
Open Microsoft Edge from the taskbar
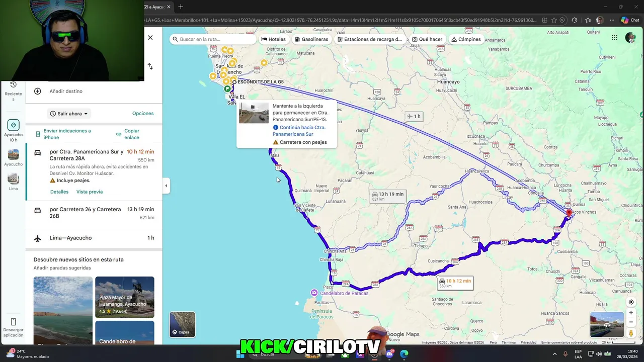coord(404,354)
